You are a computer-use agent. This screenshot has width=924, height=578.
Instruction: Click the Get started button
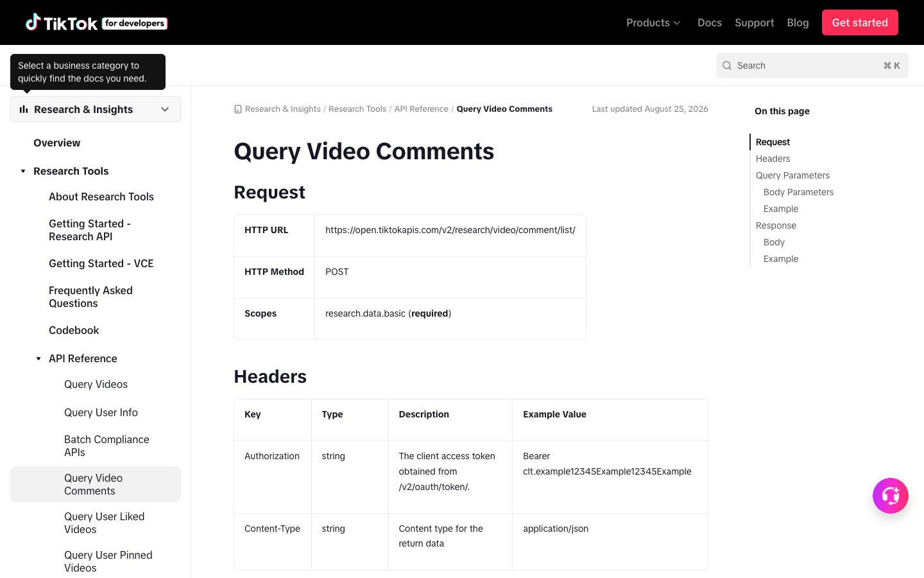click(x=860, y=22)
